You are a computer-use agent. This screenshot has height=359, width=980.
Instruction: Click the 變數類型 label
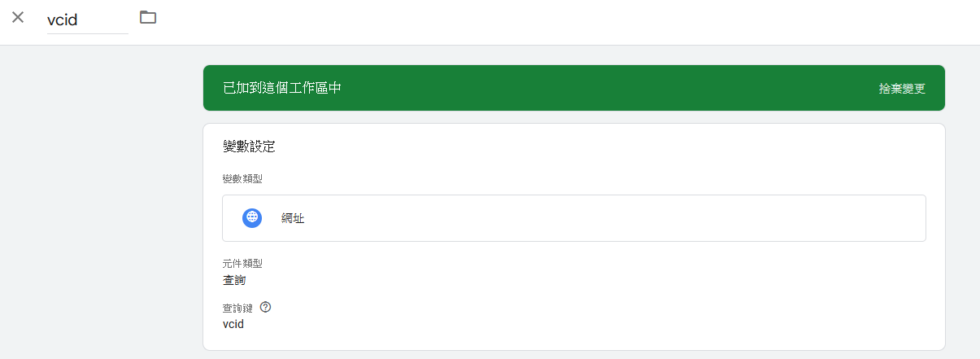pyautogui.click(x=242, y=178)
